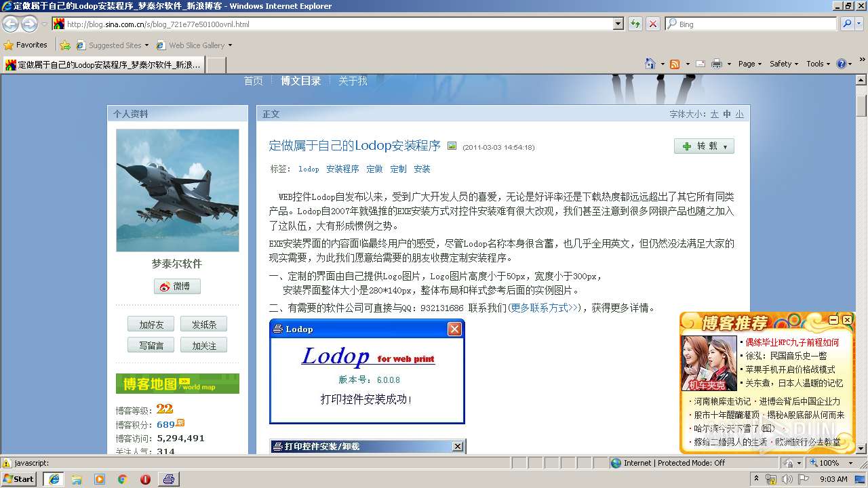Launch Chrome from the taskbar
This screenshot has height=488, width=868.
pyautogui.click(x=123, y=479)
